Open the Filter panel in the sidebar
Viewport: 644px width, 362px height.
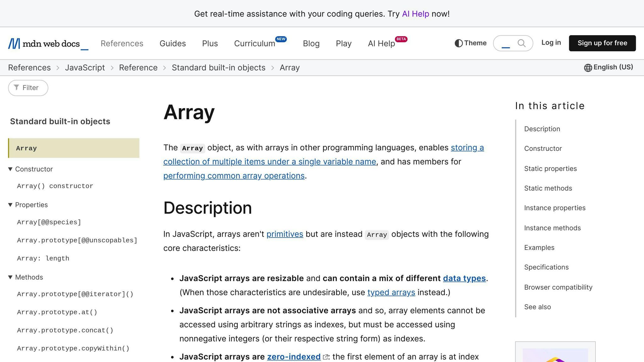[28, 88]
